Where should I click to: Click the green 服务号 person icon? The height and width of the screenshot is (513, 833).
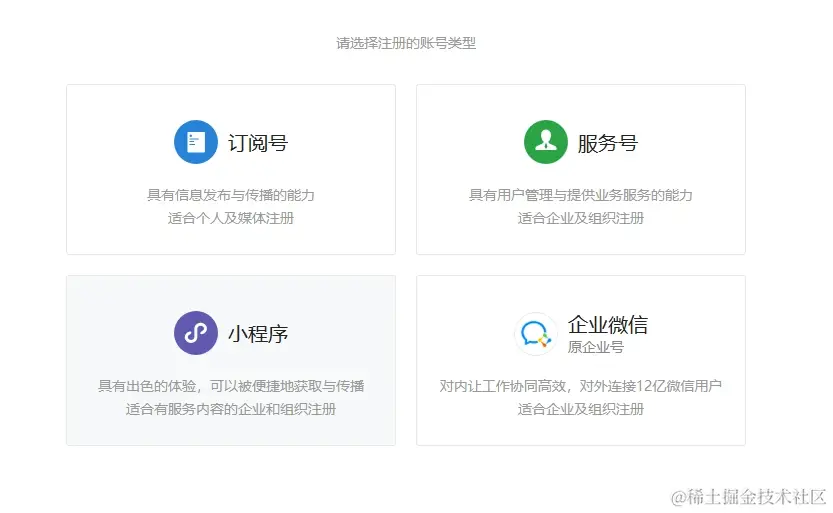pyautogui.click(x=546, y=142)
